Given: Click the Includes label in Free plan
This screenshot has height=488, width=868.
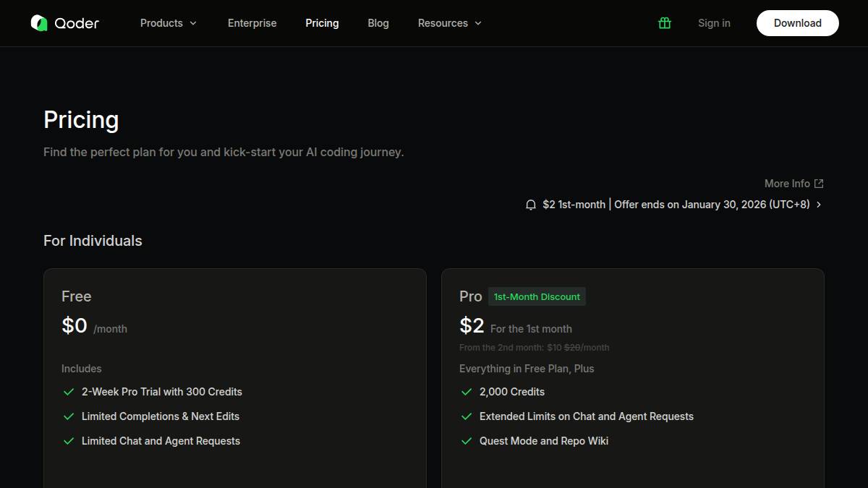Looking at the screenshot, I should [x=82, y=369].
